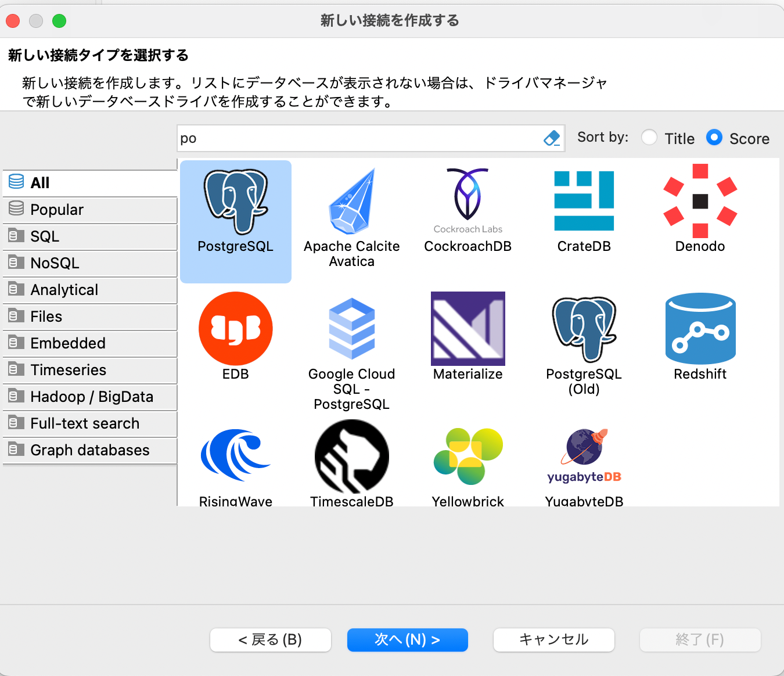Choose the Apache Calcite Avatica driver icon
The width and height of the screenshot is (784, 676).
click(352, 202)
